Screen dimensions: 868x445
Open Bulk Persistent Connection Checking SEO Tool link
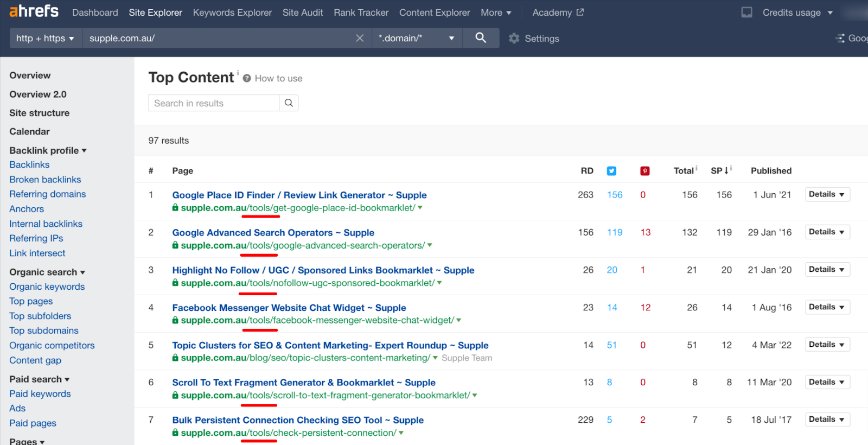298,420
